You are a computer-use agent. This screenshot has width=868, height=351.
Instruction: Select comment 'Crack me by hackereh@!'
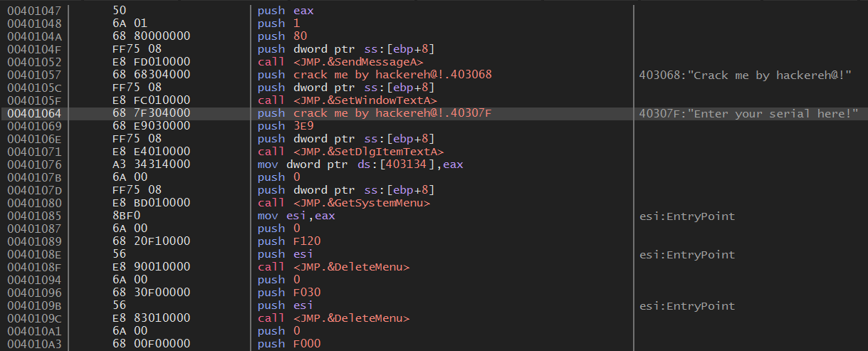click(x=747, y=74)
